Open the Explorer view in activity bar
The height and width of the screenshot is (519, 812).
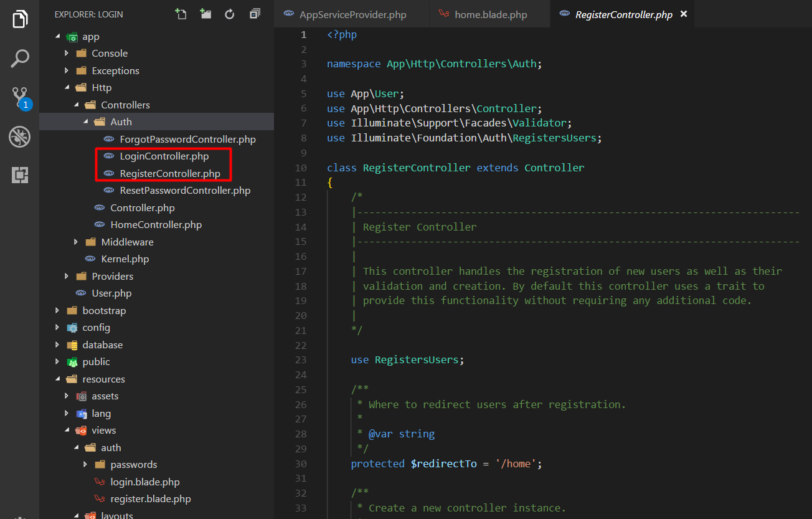[x=20, y=19]
